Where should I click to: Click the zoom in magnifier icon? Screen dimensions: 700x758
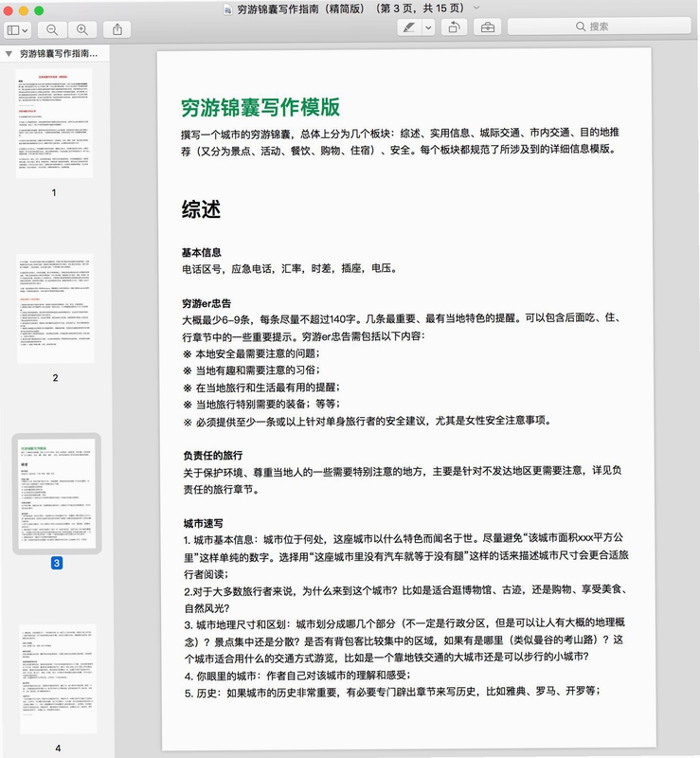pyautogui.click(x=82, y=30)
